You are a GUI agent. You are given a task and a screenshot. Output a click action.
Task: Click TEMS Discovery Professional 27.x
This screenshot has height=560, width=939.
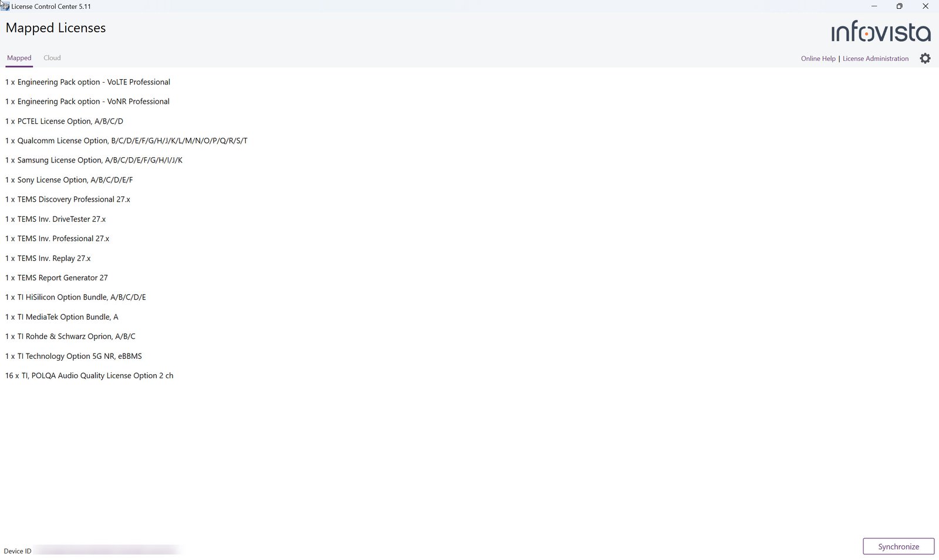(67, 199)
